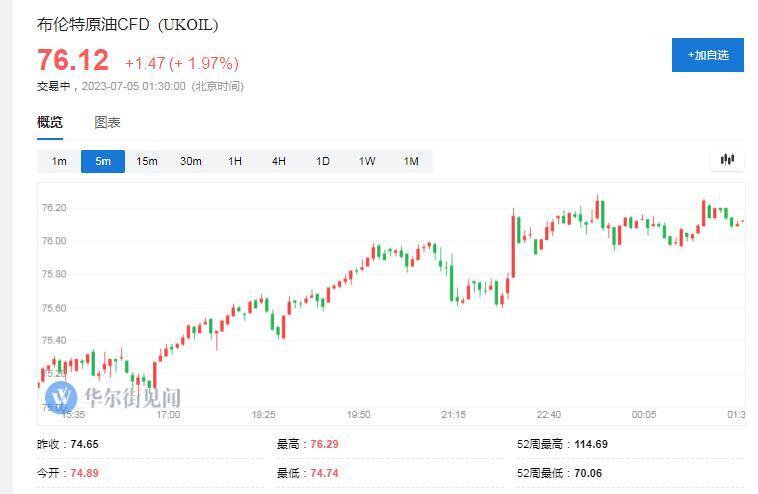Click the 52周最高 114.69 value
Screen dimensions: 758x494
click(x=591, y=444)
